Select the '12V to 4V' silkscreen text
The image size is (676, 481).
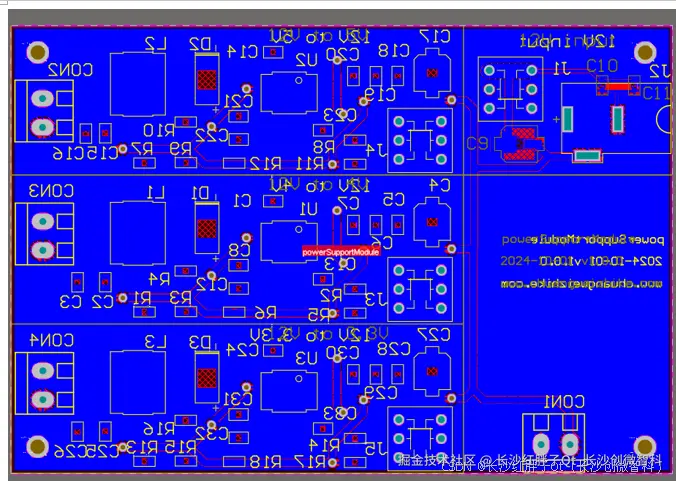[319, 186]
